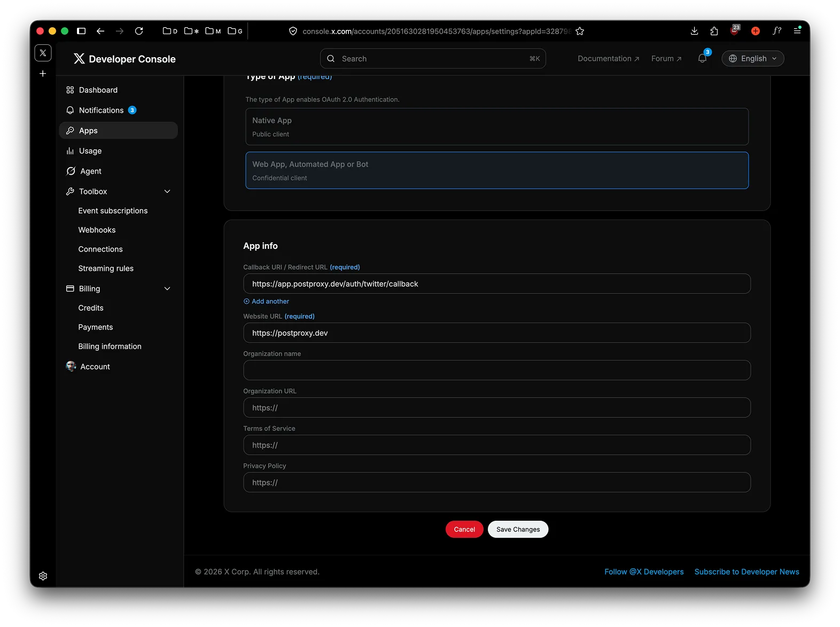Screen dimensions: 840x627
Task: Open the notifications bell with badge 3
Action: (x=703, y=58)
